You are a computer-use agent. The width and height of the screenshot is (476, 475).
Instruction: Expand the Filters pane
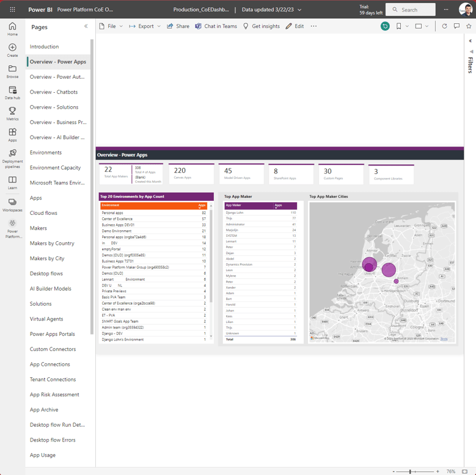click(x=470, y=41)
